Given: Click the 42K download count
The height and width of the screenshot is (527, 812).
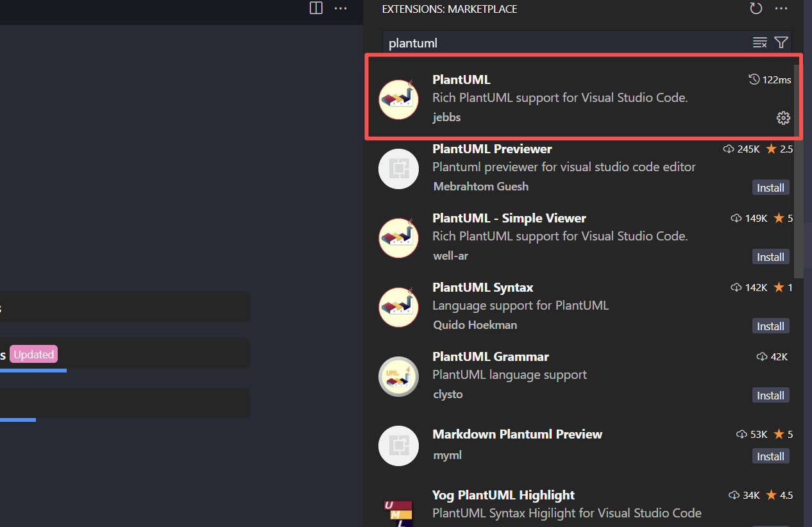Looking at the screenshot, I should 772,356.
